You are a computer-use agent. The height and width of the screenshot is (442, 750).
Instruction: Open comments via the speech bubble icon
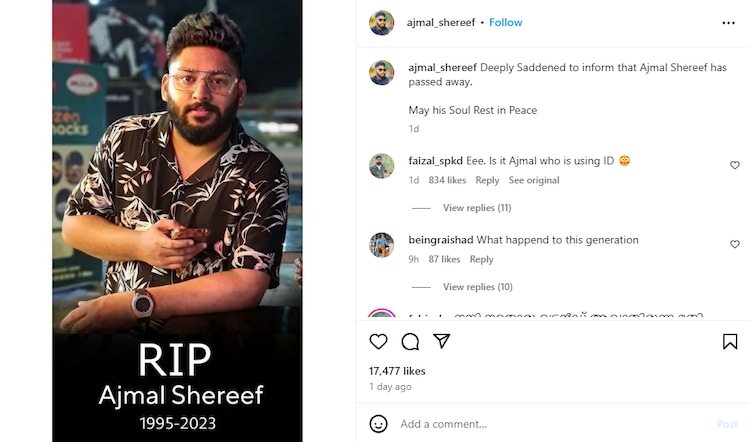410,341
